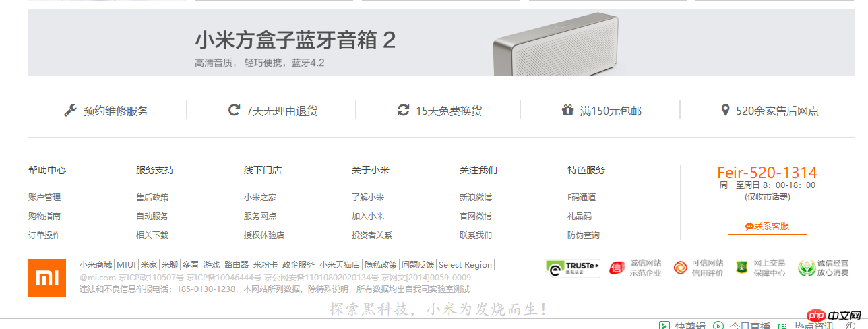Open 账户管理 under 帮助中心
Viewport: 868px width, 329px height.
coord(44,197)
